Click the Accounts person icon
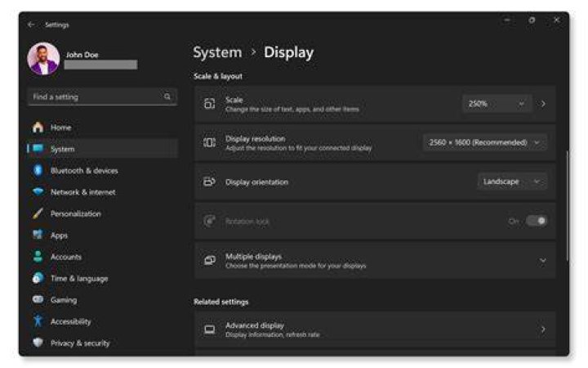Screen dimensions: 588x368 point(38,257)
